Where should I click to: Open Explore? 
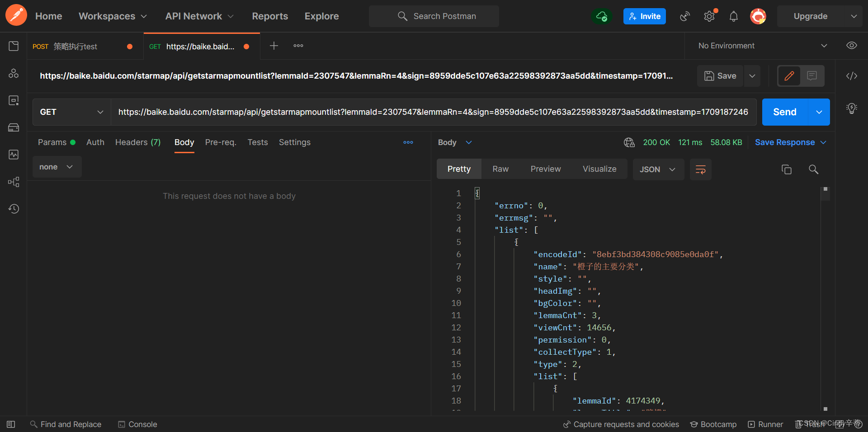tap(322, 16)
